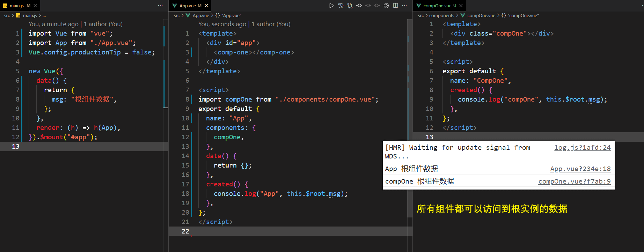Click line number 13 in compOne.vue
Image resolution: width=644 pixels, height=252 pixels.
pyautogui.click(x=430, y=137)
